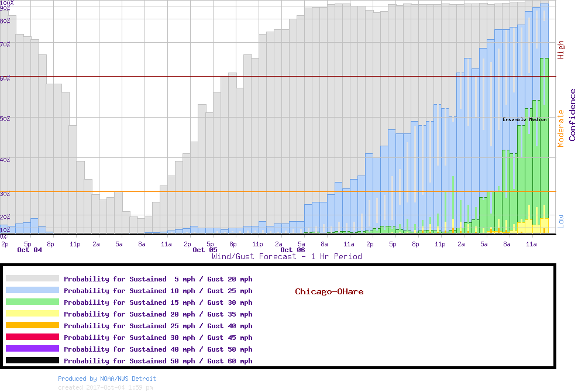Select the light blue Sustained 10 mph swatch
Screen dimensions: 585x392
32,291
